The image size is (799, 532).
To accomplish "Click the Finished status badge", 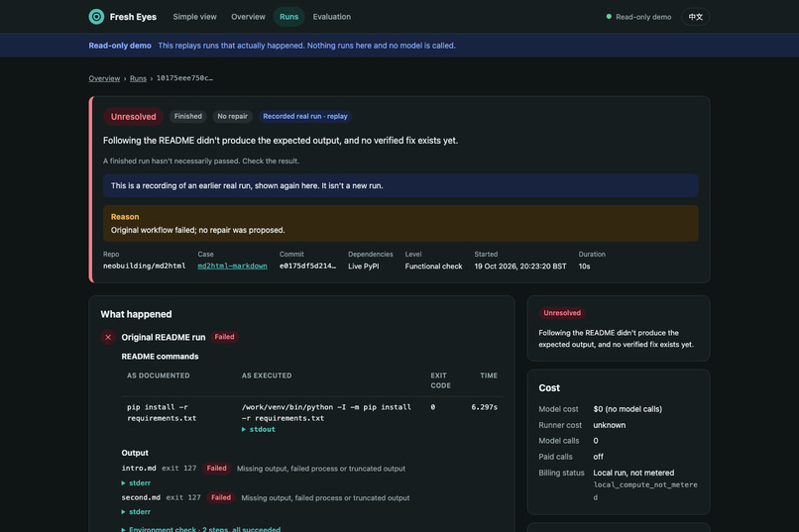I will pyautogui.click(x=188, y=116).
